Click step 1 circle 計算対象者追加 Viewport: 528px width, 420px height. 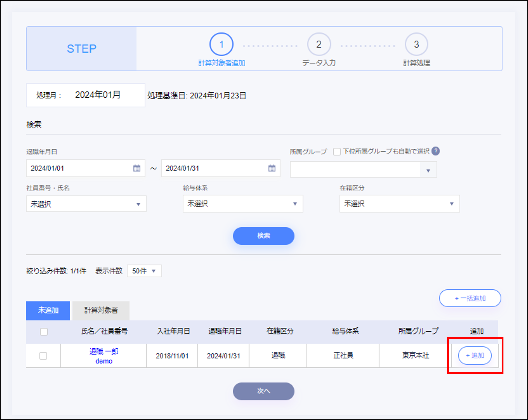point(221,44)
